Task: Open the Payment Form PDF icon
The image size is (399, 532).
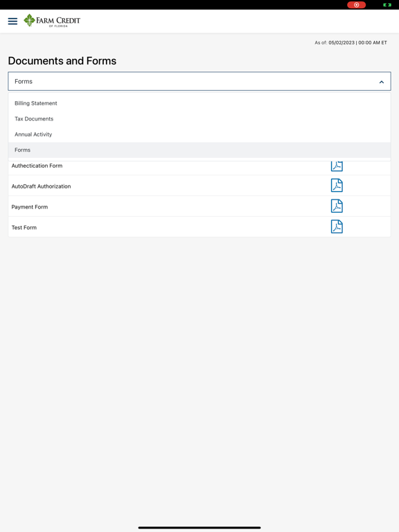Action: tap(337, 206)
